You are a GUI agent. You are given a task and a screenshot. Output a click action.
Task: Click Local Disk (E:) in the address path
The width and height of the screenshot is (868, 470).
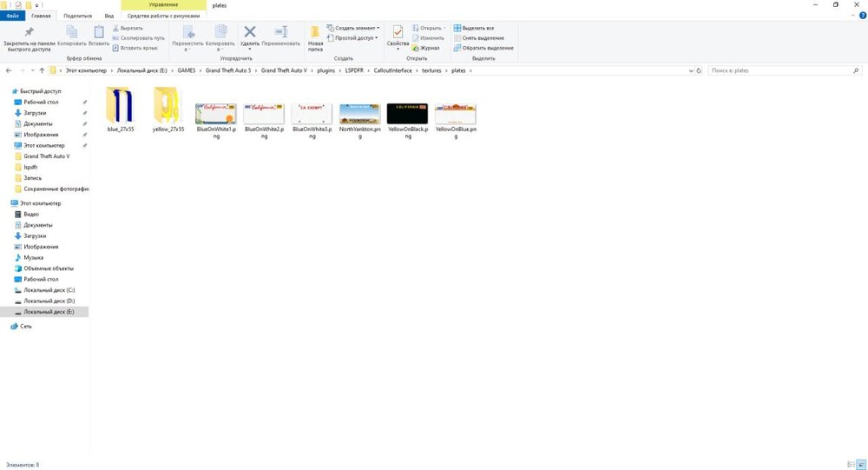click(141, 70)
